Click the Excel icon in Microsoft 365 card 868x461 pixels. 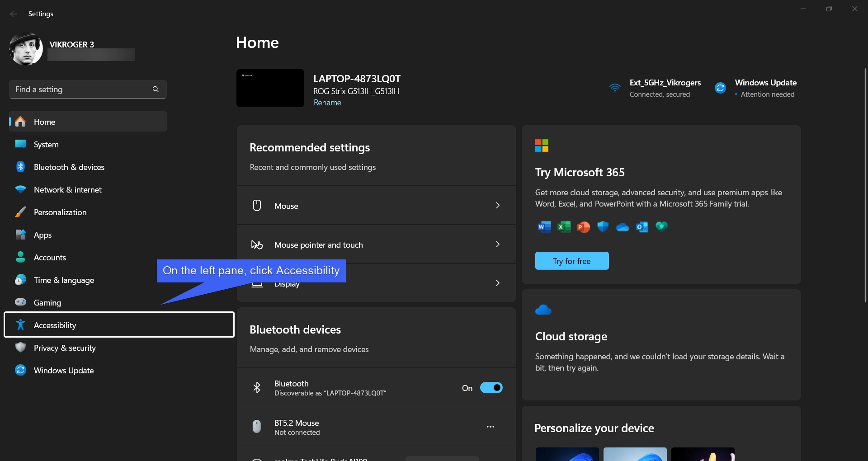pyautogui.click(x=564, y=227)
